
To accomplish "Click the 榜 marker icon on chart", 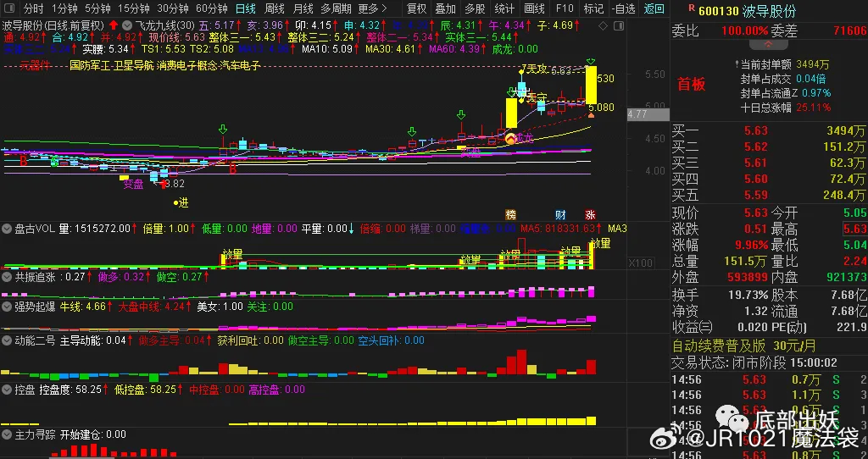I will [x=510, y=214].
